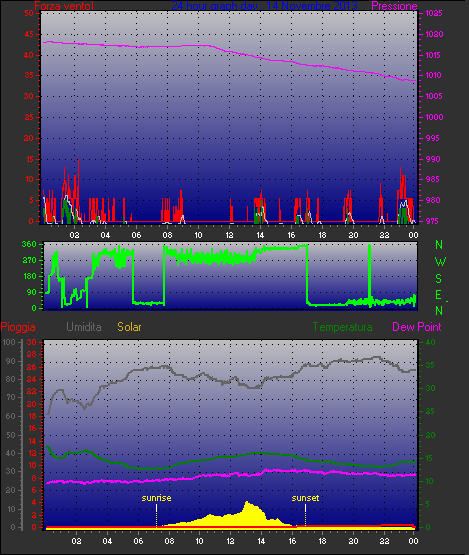Click the S compass letter of the direction scale
Image resolution: width=469 pixels, height=555 pixels.
tap(439, 279)
